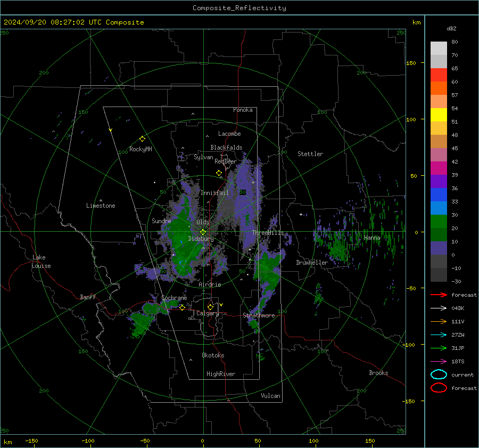Image resolution: width=479 pixels, height=448 pixels.
Task: Click the Lacombe city label
Action: click(x=229, y=134)
